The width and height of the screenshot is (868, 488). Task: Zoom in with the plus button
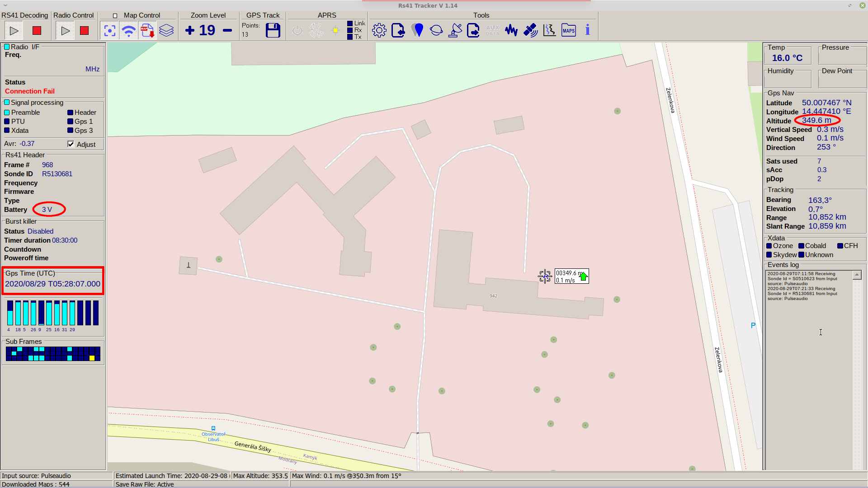click(x=190, y=31)
